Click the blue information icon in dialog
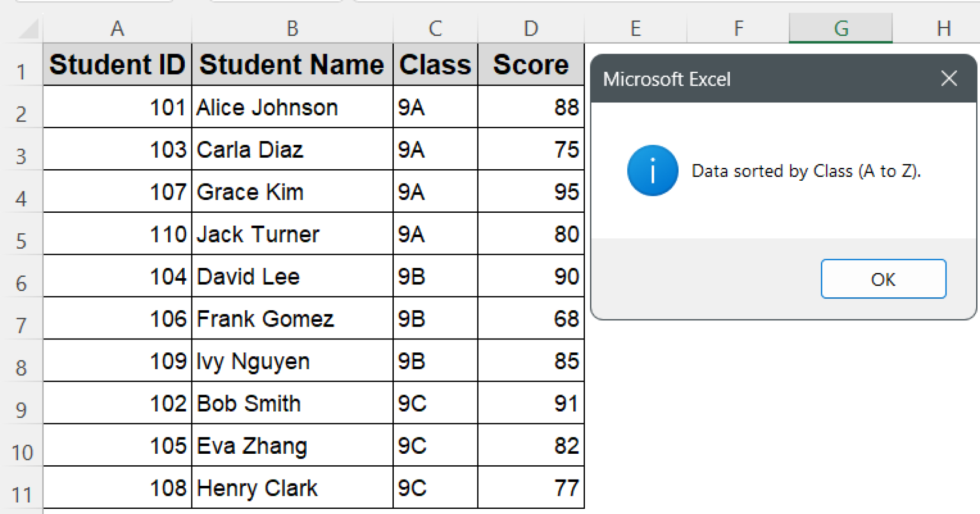980x514 pixels. pos(652,171)
